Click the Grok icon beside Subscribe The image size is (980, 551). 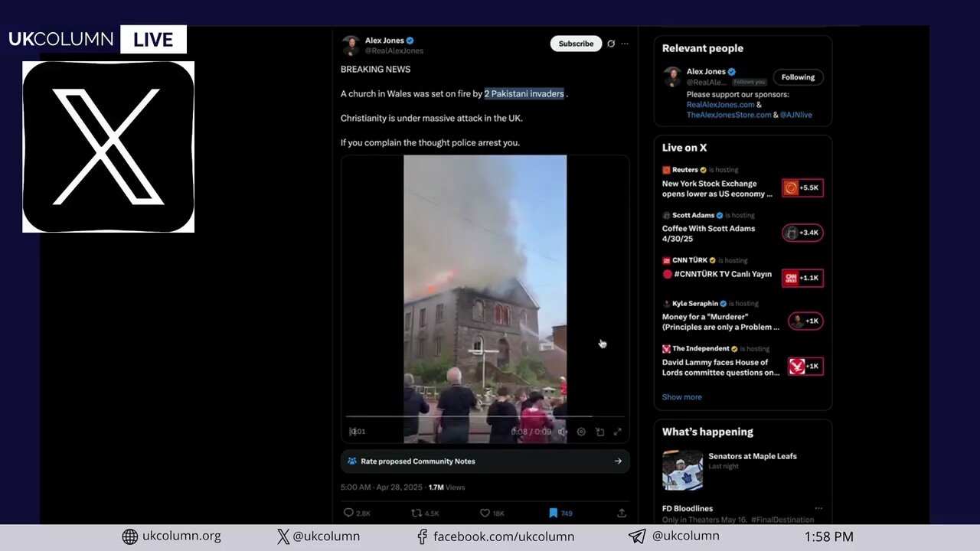(611, 44)
